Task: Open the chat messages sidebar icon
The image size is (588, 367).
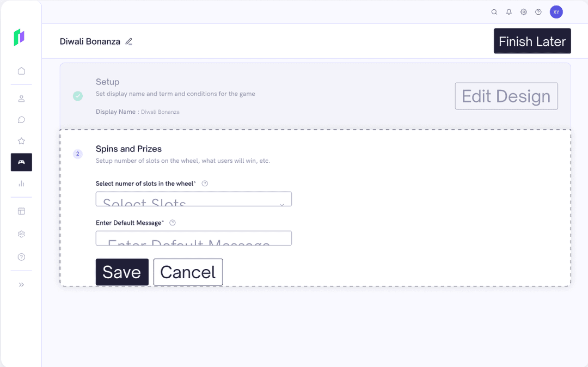Action: [21, 120]
